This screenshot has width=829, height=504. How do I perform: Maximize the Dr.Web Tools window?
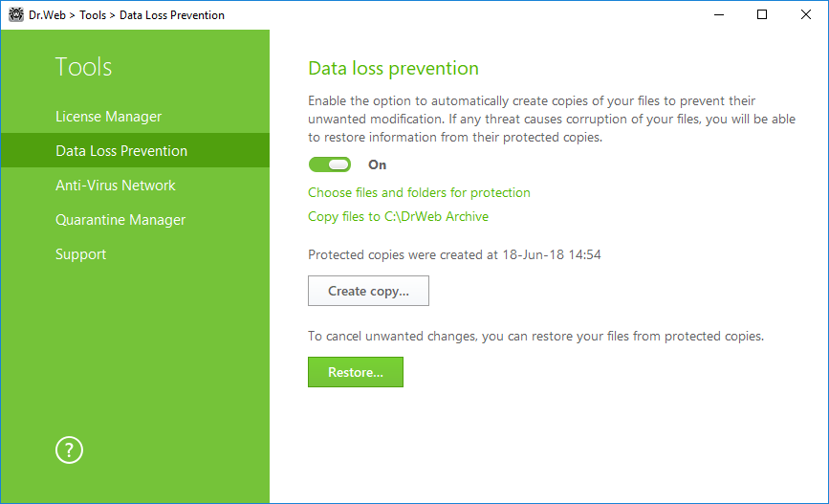coord(762,14)
